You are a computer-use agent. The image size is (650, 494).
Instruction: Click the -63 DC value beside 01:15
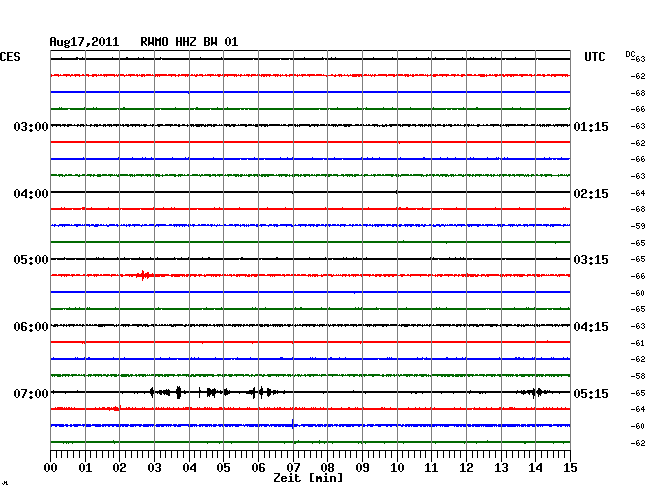pos(638,126)
